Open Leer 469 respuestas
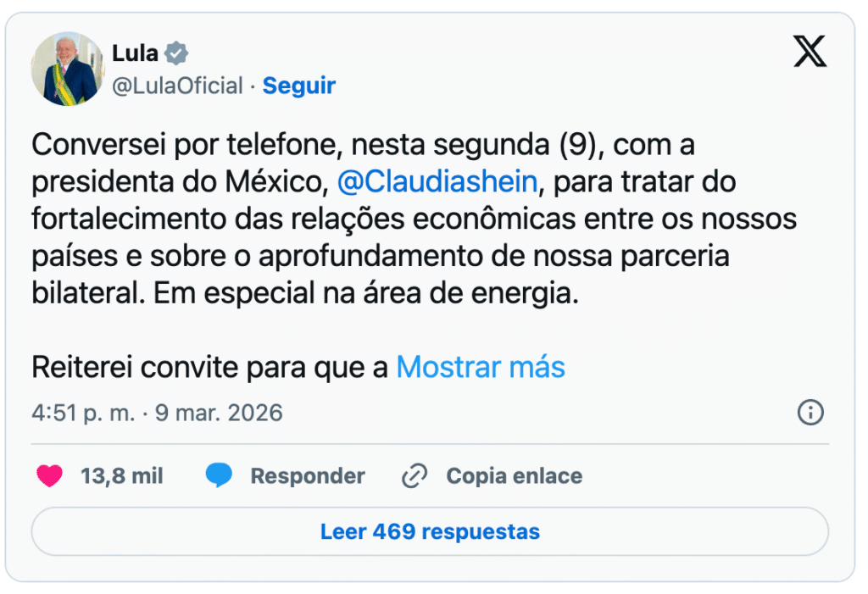 coord(430,531)
